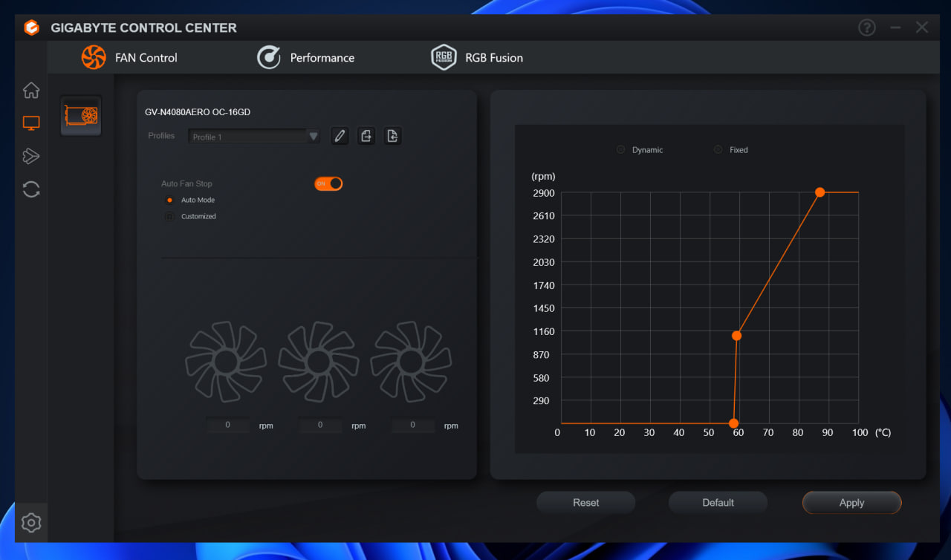
Task: Select the Auto Mode radio button
Action: pyautogui.click(x=169, y=201)
